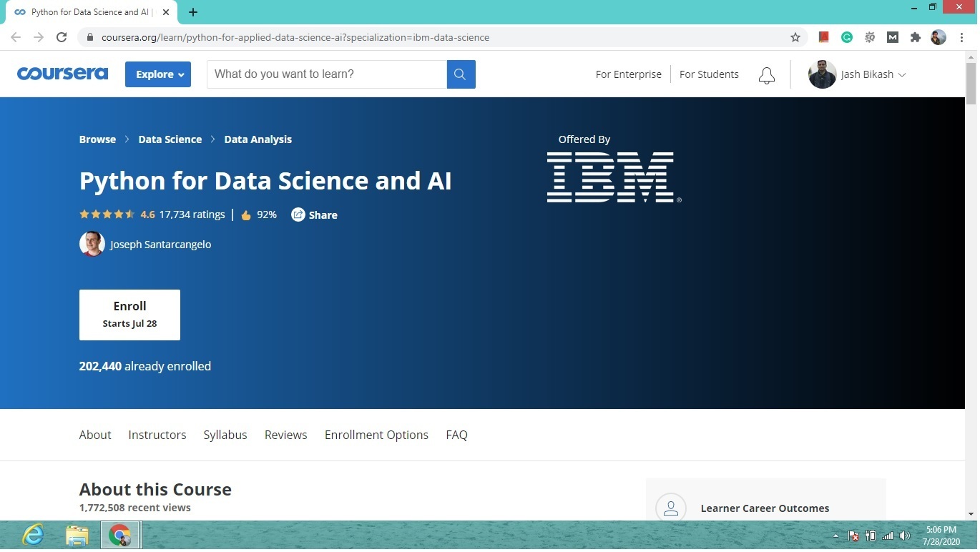Open the For Enterprise link

pyautogui.click(x=629, y=74)
